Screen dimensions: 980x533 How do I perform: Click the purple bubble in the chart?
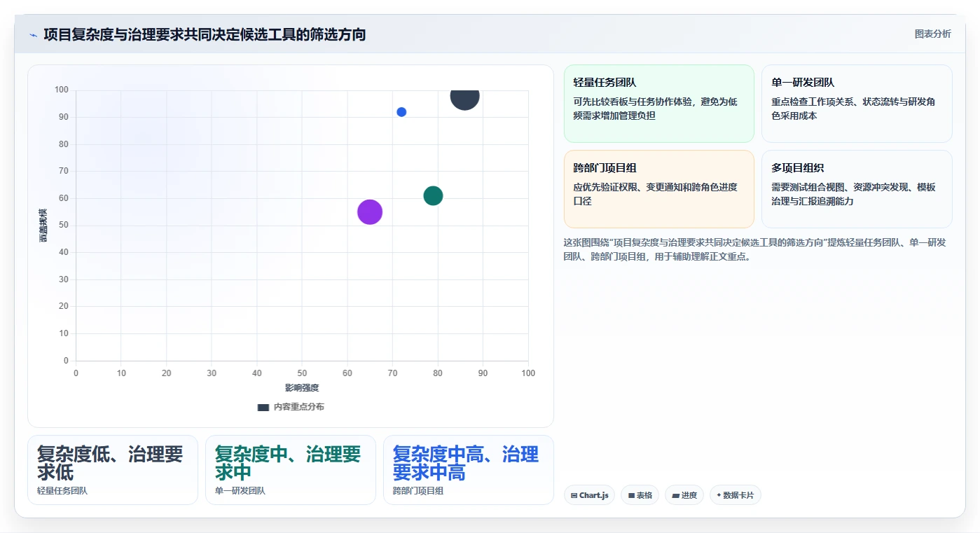pyautogui.click(x=370, y=212)
